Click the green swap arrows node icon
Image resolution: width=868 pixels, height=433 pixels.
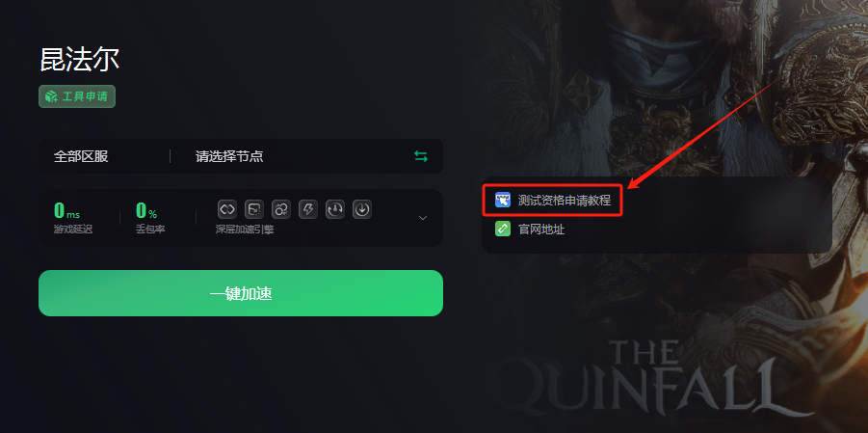coord(421,156)
